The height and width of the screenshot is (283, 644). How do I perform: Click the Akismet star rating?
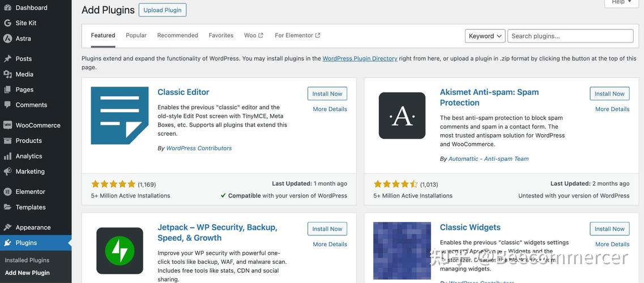(x=395, y=184)
